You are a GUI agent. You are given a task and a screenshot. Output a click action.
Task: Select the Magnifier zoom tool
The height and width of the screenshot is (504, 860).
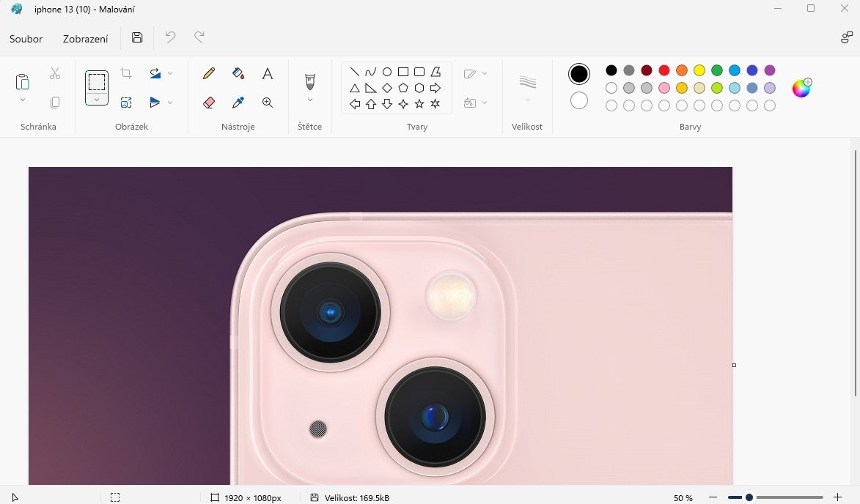[268, 103]
